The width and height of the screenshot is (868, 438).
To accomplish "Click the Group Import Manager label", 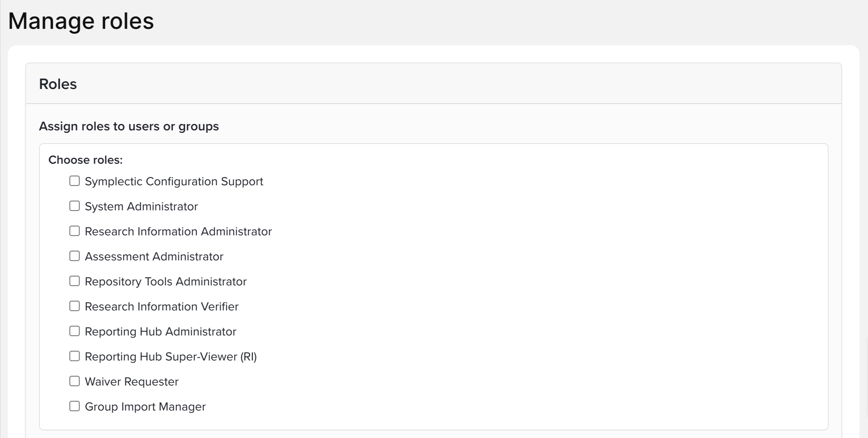I will [x=145, y=407].
